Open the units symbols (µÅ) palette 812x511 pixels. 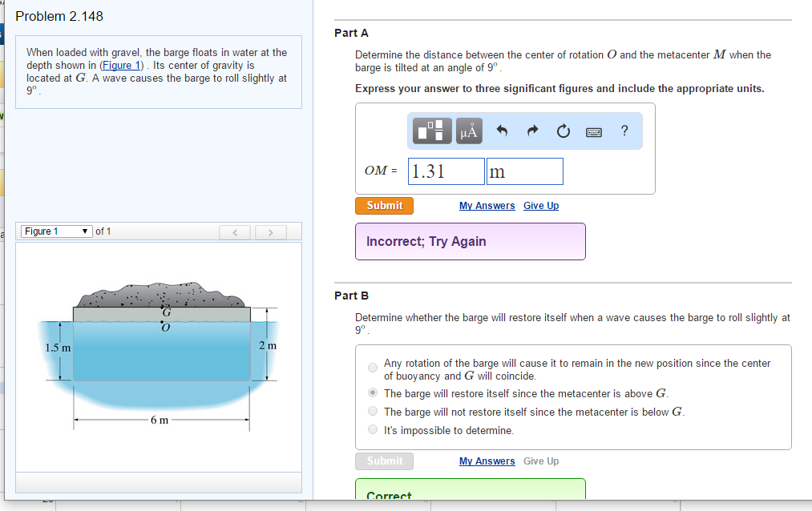[469, 131]
